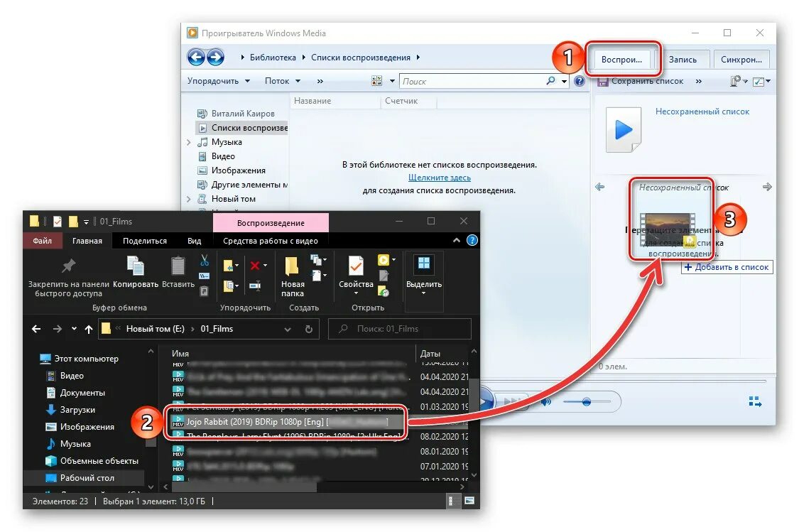Open the Файл tab in Explorer
The width and height of the screenshot is (799, 532).
[x=43, y=241]
